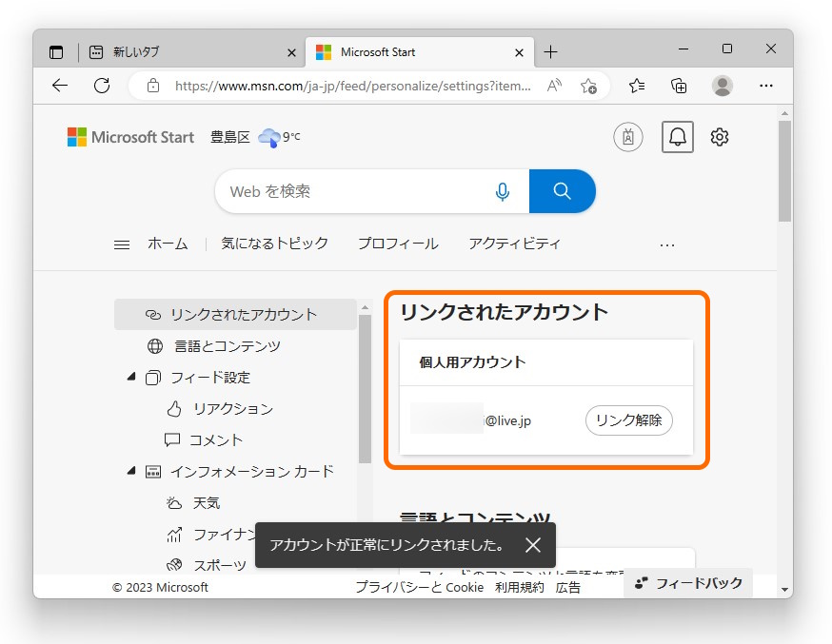Click the リンク解除 button
This screenshot has height=644, width=832.
628,420
